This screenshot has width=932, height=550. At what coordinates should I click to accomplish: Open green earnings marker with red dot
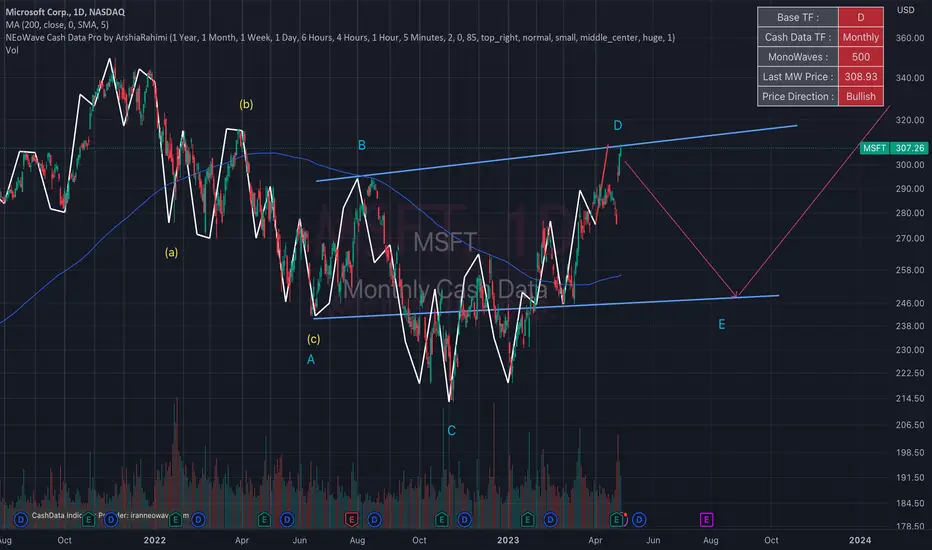[x=616, y=520]
